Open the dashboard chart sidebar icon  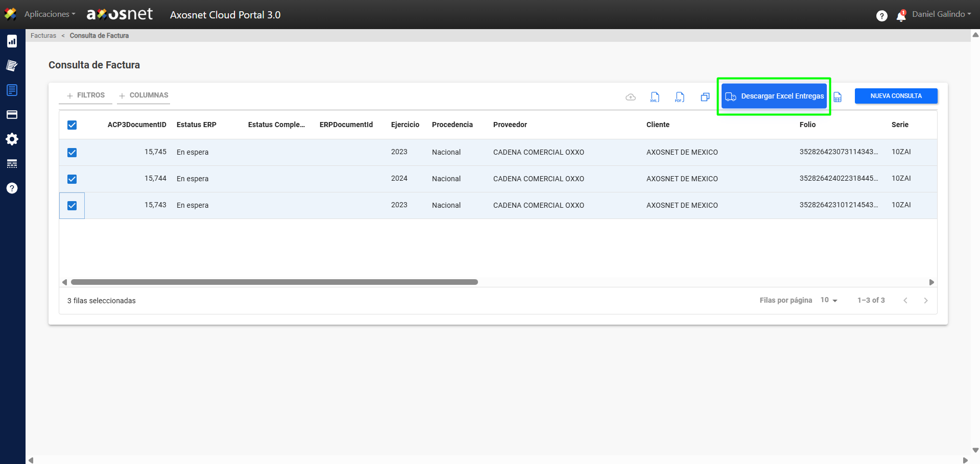[x=12, y=41]
